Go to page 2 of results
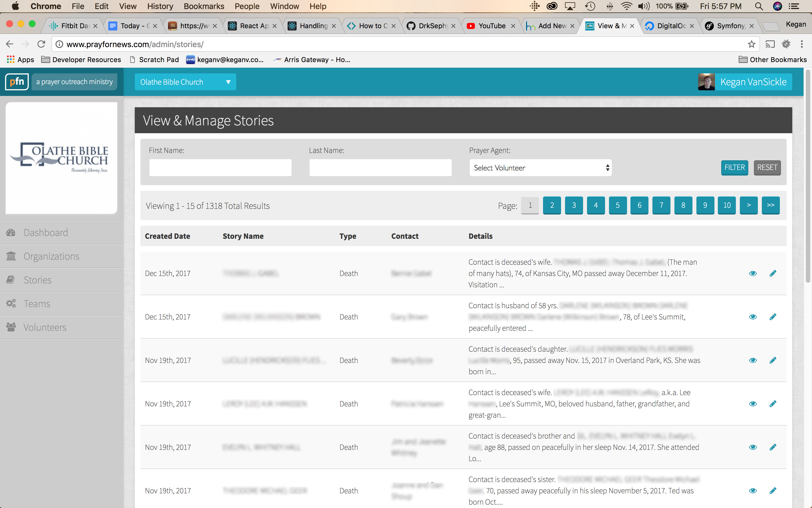Screen dimensions: 812x508 [552, 205]
